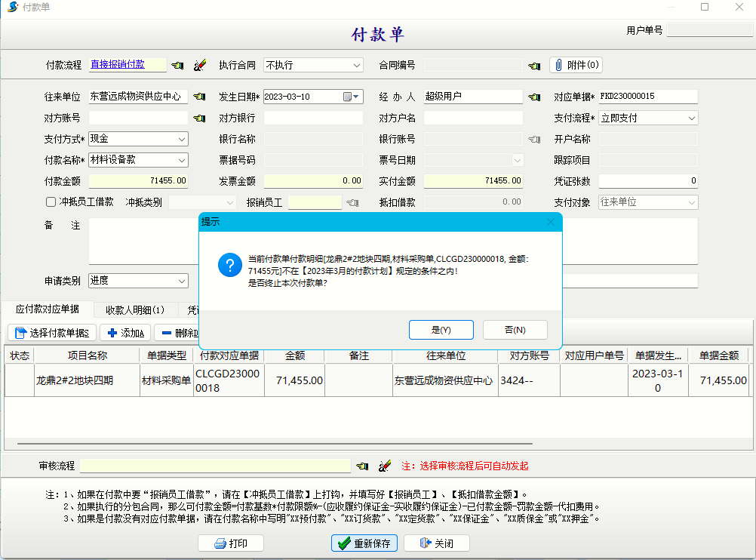Click the lookup hand icon beside 审核流程

(363, 466)
